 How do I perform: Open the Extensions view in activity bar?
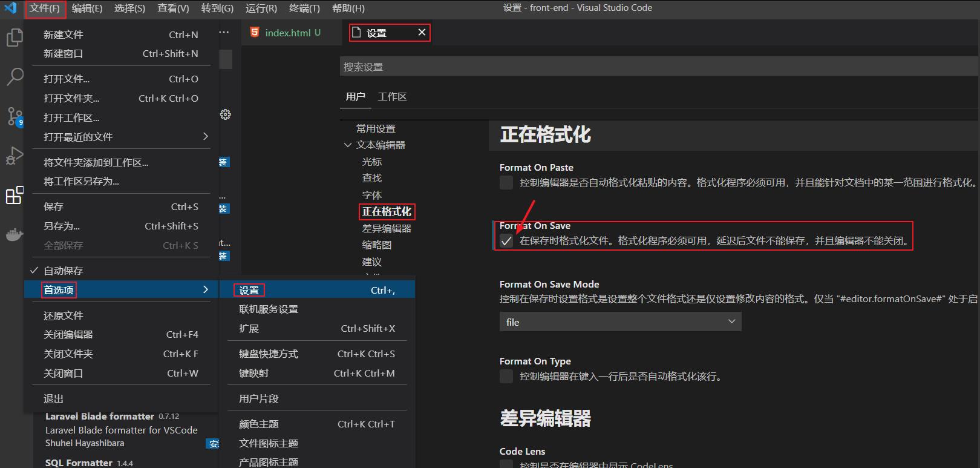pyautogui.click(x=14, y=195)
